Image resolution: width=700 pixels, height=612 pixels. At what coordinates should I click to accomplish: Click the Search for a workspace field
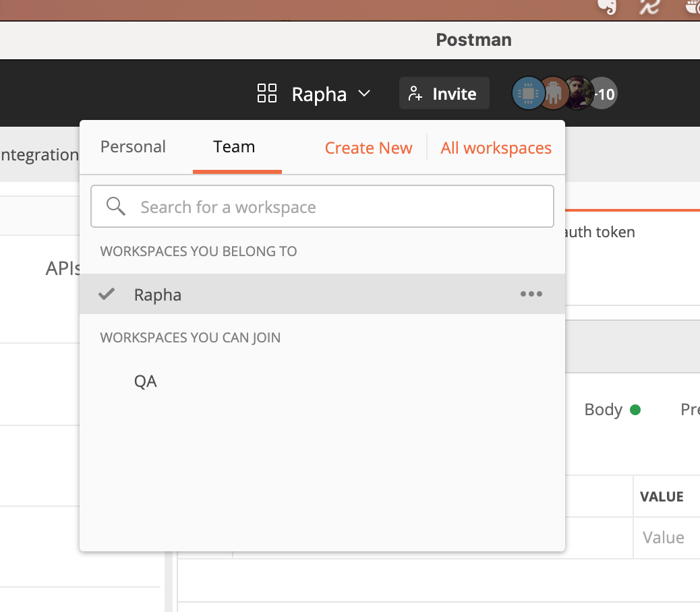tap(337, 207)
